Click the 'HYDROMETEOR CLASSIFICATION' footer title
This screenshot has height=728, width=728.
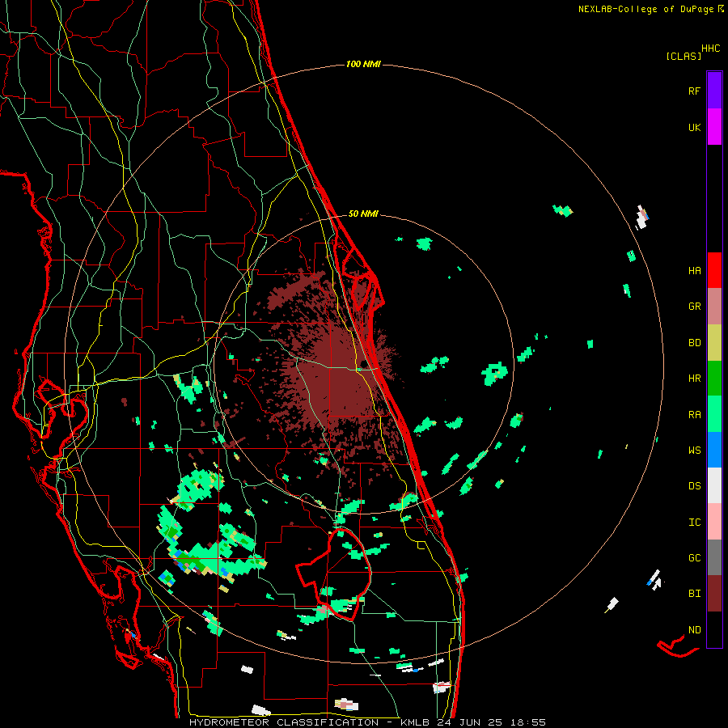pos(284,722)
